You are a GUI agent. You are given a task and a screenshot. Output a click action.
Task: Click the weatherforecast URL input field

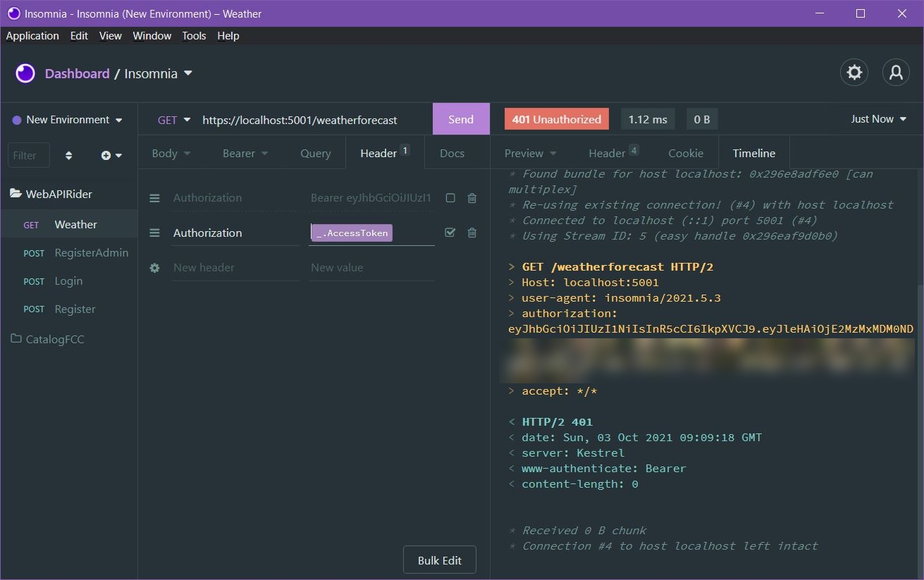(x=300, y=119)
